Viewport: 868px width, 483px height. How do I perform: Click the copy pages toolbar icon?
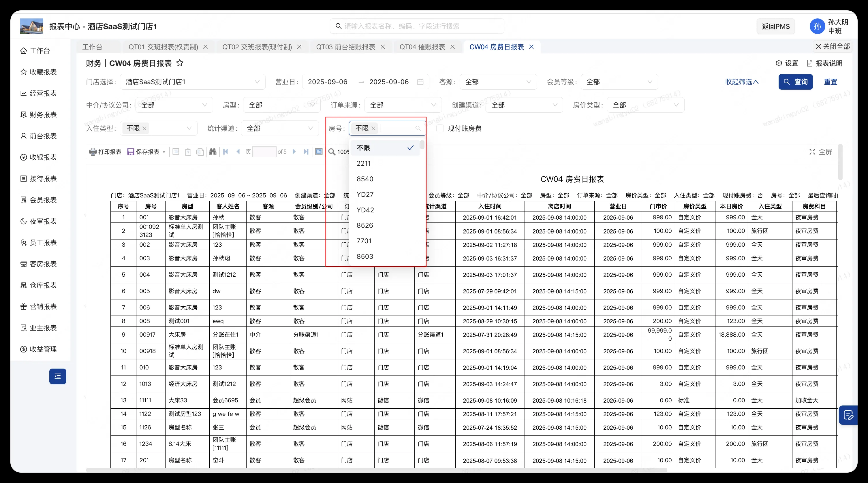pyautogui.click(x=200, y=152)
